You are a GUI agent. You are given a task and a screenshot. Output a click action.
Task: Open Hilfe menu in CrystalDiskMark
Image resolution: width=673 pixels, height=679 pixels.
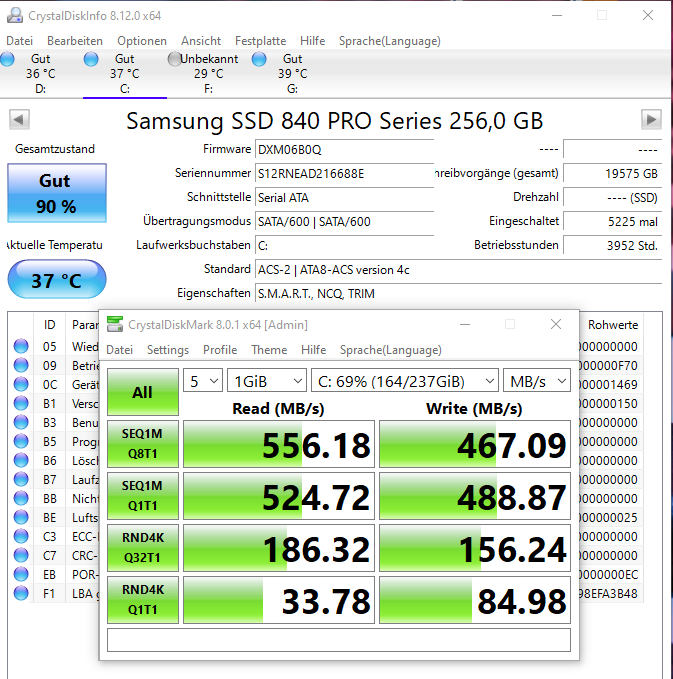coord(314,349)
